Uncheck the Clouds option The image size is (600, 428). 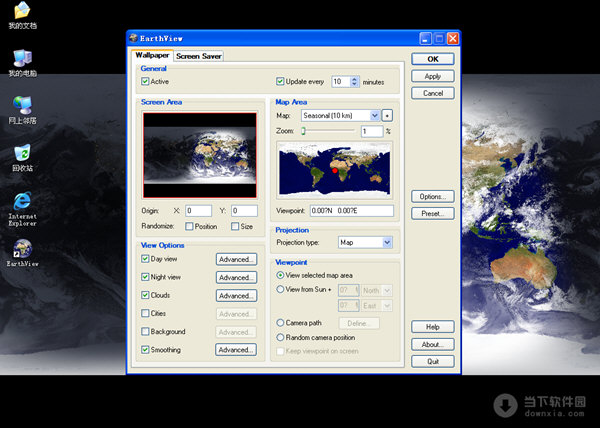(x=145, y=295)
